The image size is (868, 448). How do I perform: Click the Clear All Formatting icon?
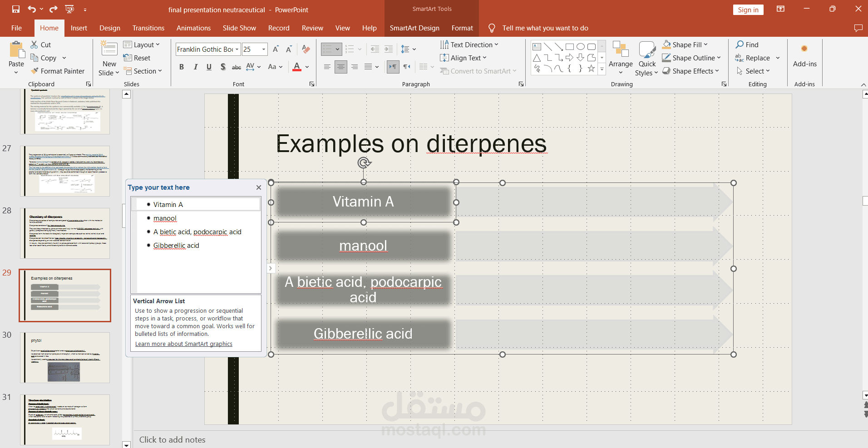(306, 49)
